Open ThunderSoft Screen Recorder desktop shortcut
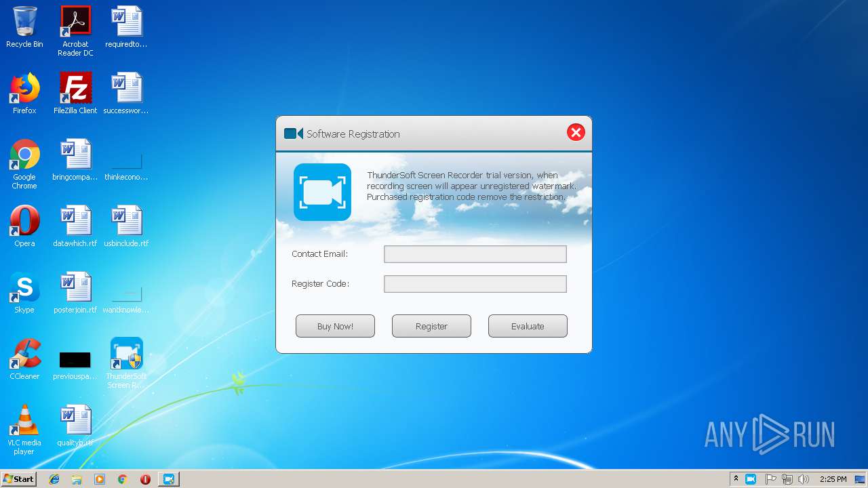The height and width of the screenshot is (488, 868). click(x=126, y=363)
